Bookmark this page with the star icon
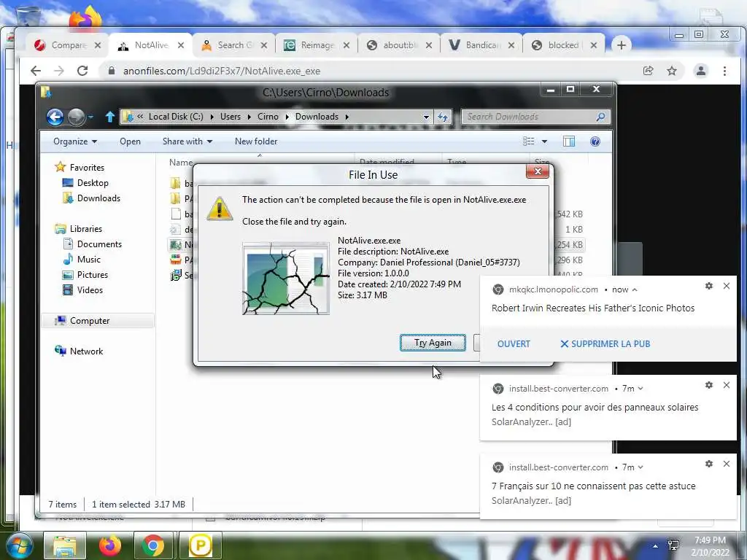 pyautogui.click(x=672, y=71)
